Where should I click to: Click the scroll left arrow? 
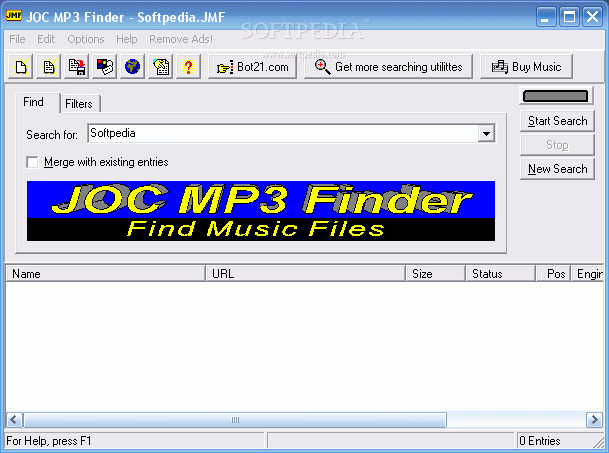coord(14,420)
